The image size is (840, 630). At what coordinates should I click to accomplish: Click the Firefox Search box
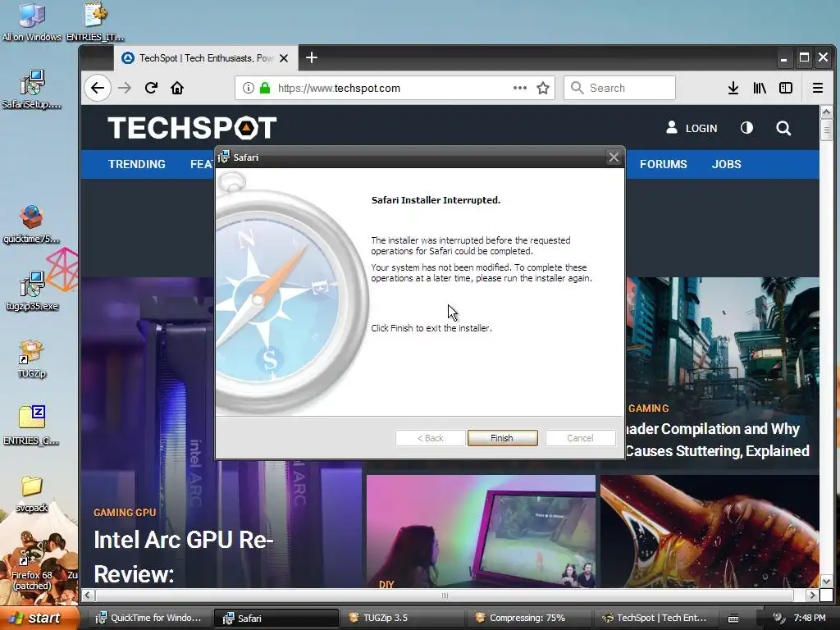(x=619, y=88)
